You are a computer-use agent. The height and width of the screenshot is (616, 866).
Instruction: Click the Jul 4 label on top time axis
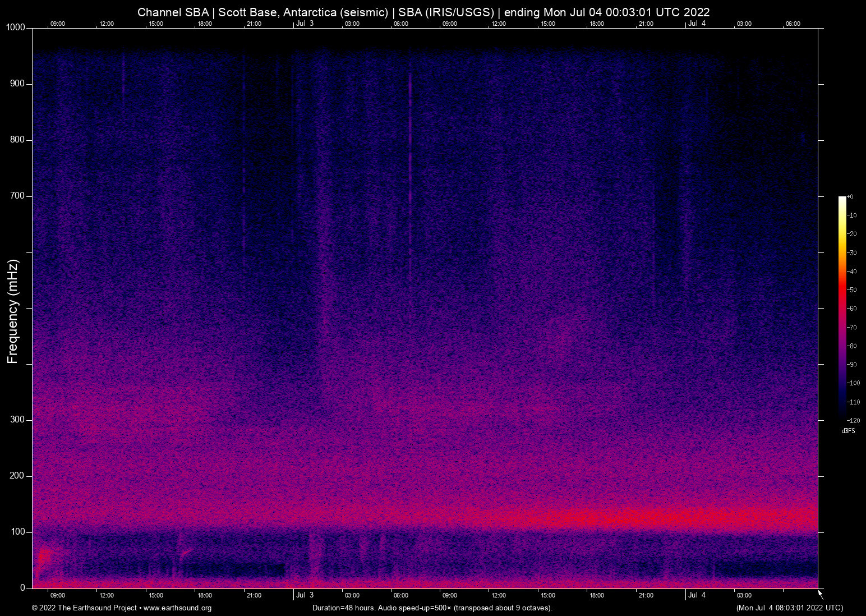pos(697,24)
